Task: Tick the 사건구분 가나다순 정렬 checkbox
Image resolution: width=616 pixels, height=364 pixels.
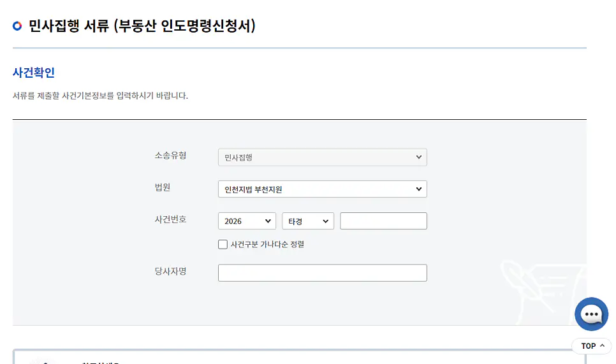Action: pos(223,244)
